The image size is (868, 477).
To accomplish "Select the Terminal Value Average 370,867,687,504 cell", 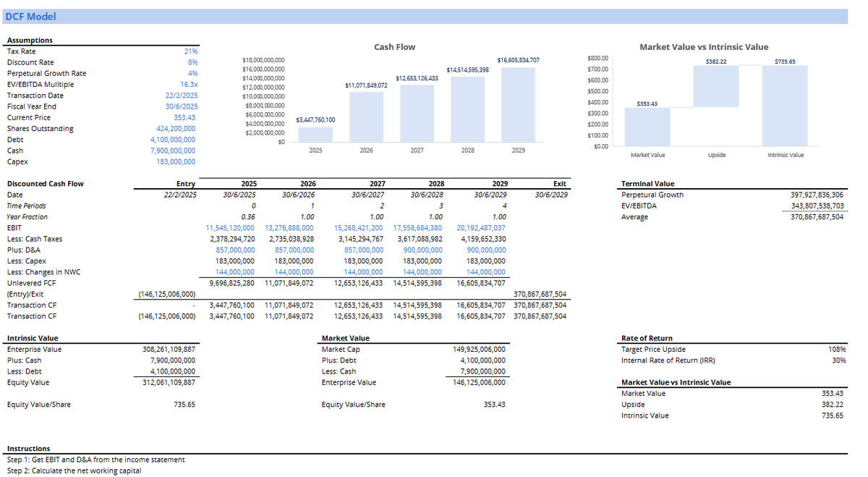I will [x=814, y=216].
